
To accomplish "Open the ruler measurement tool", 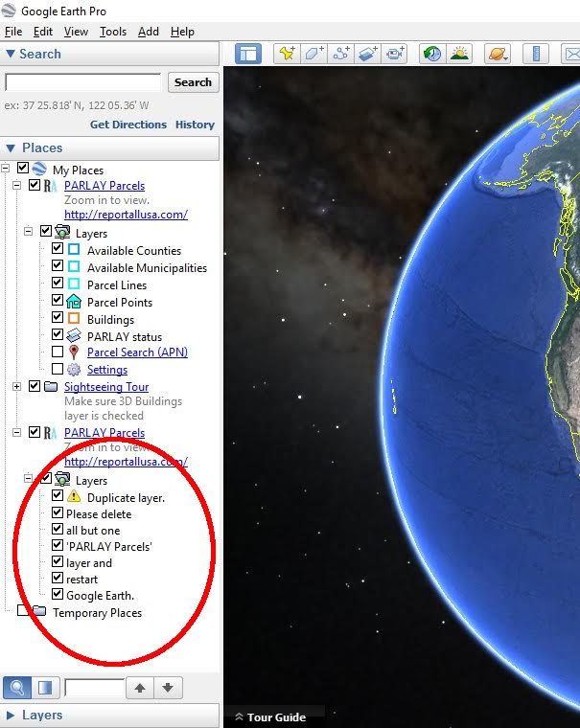I will 538,54.
